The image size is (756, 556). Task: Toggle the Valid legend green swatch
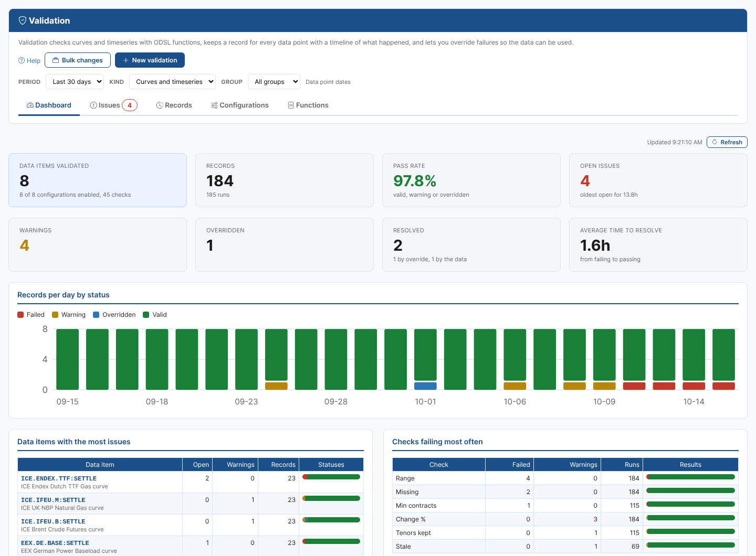146,315
